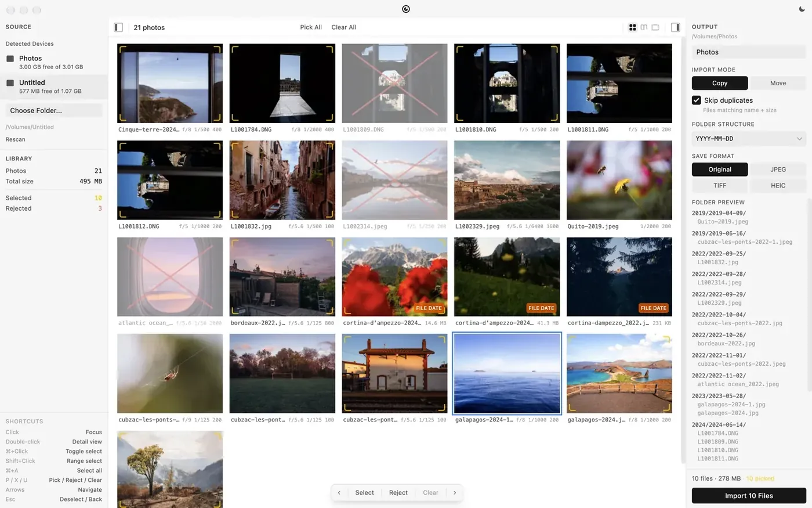Select the L1002329.jpeg landscape thumbnail
Image resolution: width=812 pixels, height=508 pixels.
coord(507,180)
